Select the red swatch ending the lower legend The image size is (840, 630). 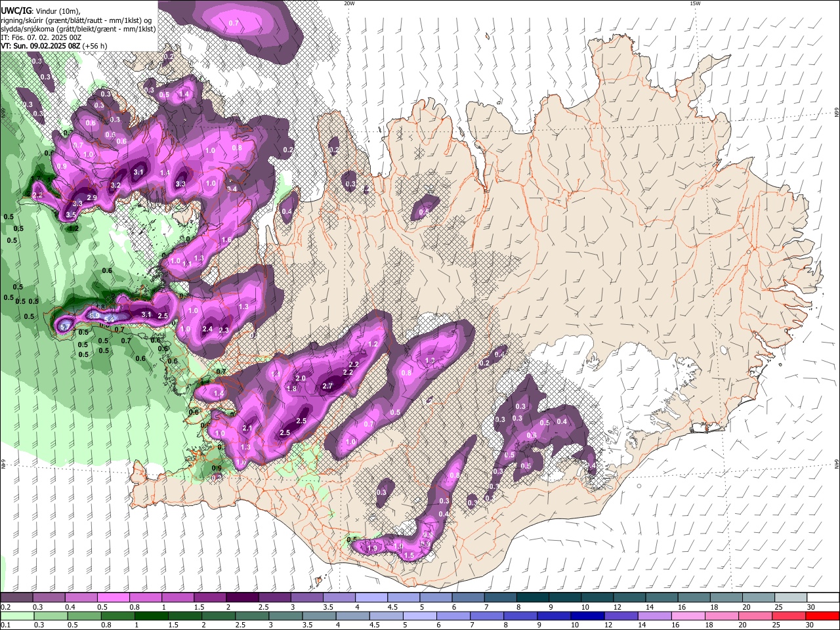point(822,616)
